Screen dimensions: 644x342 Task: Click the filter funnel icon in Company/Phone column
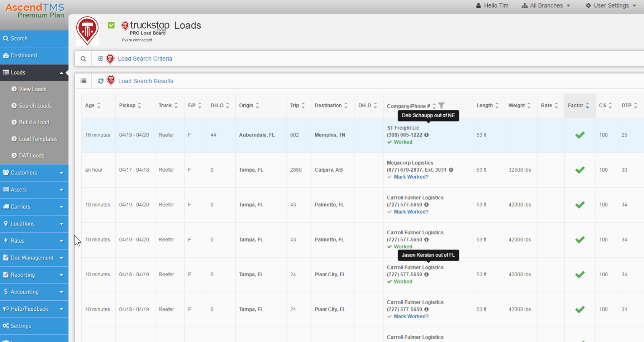(442, 105)
